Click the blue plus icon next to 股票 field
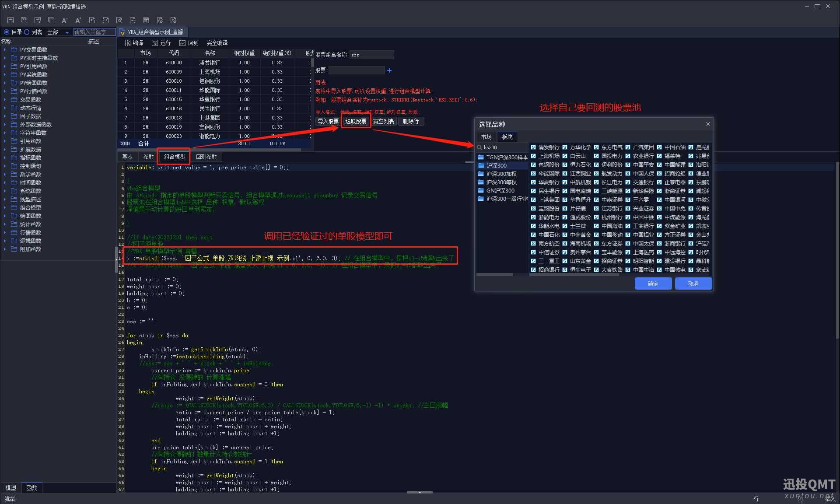The image size is (840, 504). (389, 70)
